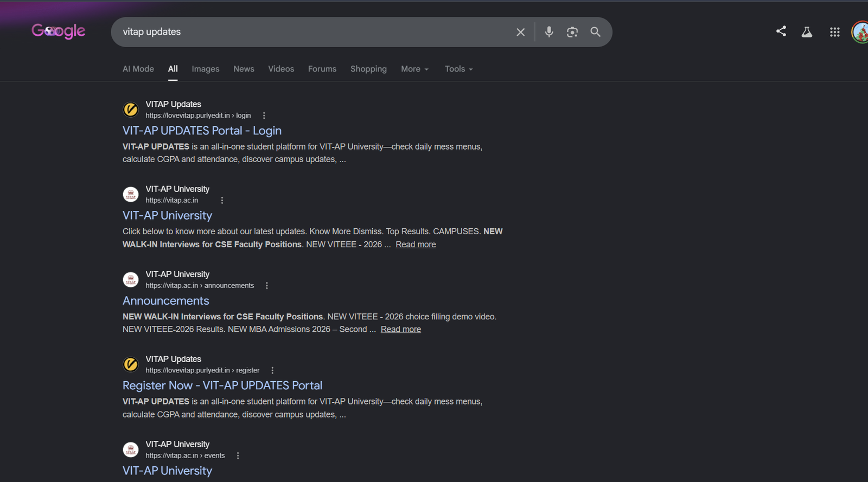Switch to the Forums tab
The width and height of the screenshot is (868, 482).
[x=322, y=69]
